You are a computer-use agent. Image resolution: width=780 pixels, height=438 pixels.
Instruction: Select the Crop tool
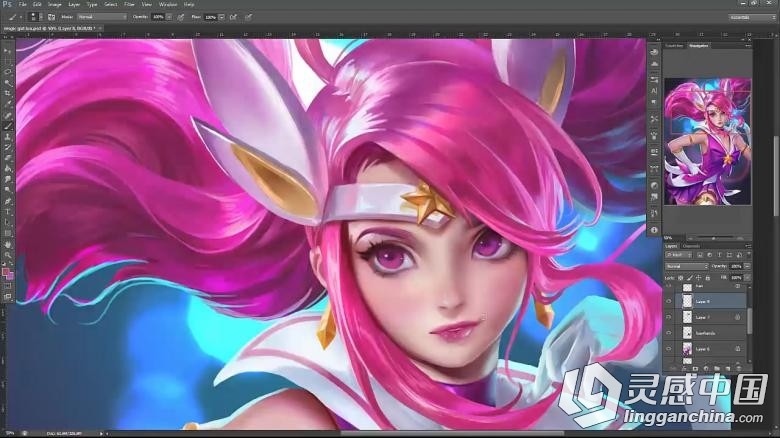pyautogui.click(x=7, y=93)
